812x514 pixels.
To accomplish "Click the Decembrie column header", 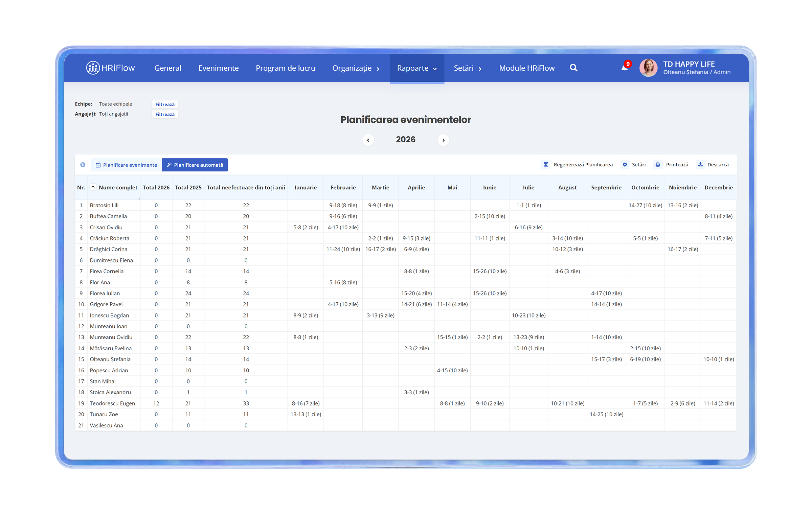I will (719, 187).
